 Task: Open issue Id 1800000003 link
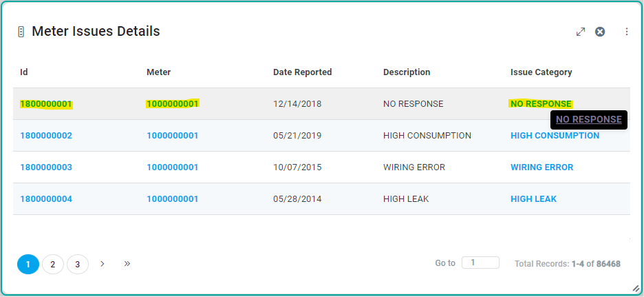click(x=46, y=167)
